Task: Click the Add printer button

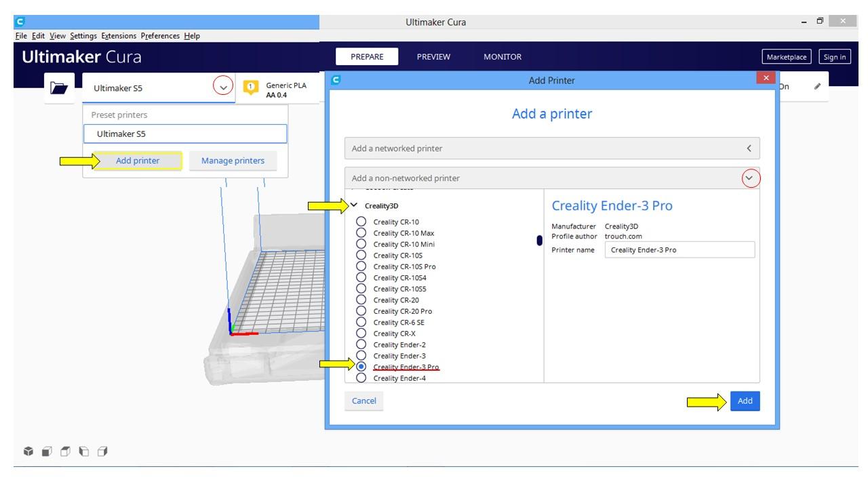Action: tap(138, 161)
